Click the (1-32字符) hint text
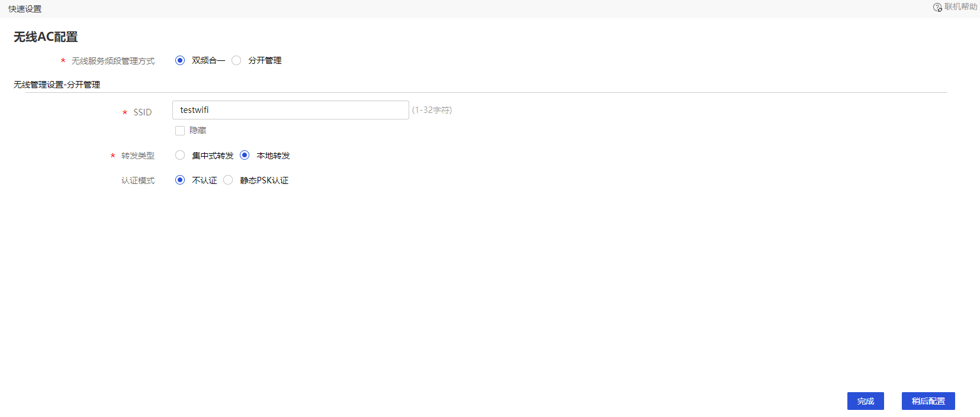The height and width of the screenshot is (417, 980). (x=432, y=110)
